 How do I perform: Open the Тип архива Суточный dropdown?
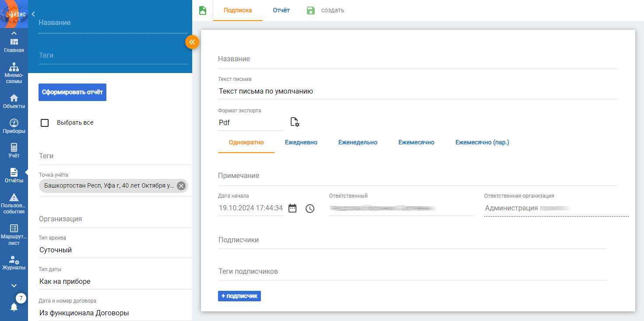tap(115, 250)
